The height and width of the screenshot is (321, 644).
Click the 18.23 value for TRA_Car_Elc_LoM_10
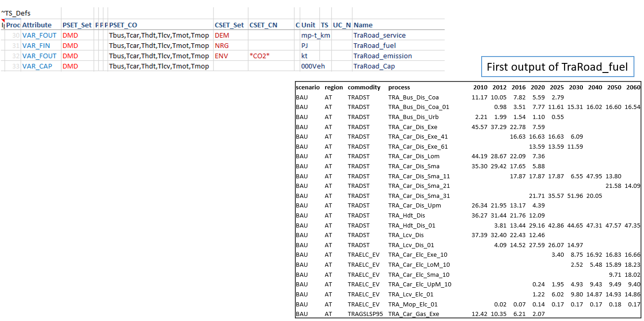(633, 264)
